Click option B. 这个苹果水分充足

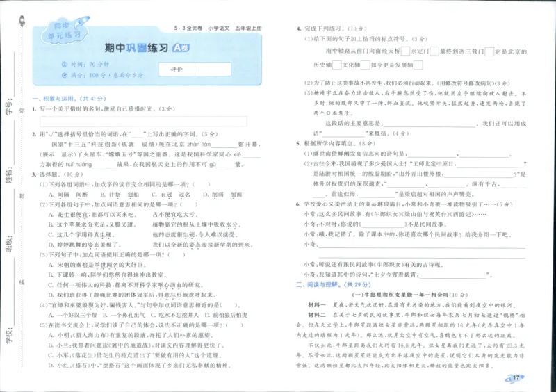(92, 224)
